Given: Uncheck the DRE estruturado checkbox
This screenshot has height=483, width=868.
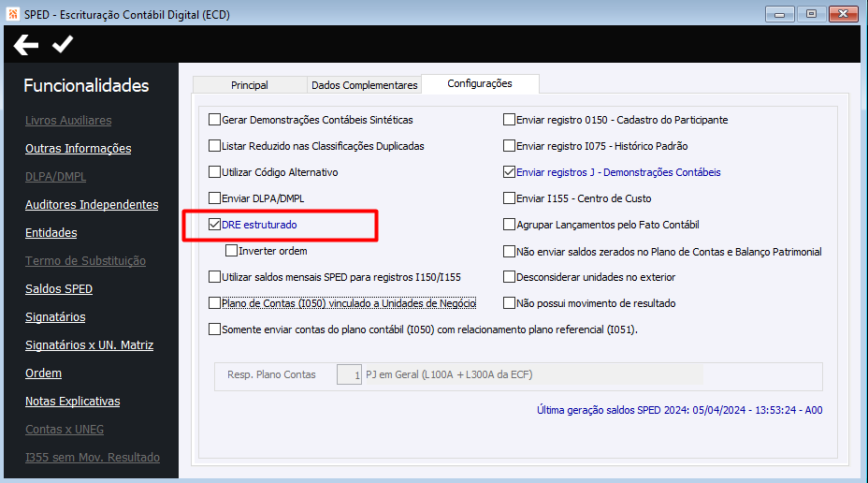Looking at the screenshot, I should (215, 225).
